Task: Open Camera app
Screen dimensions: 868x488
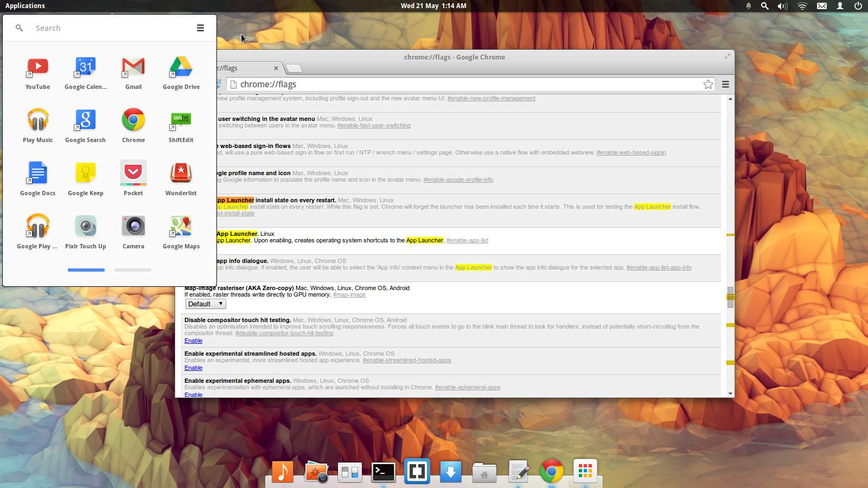Action: click(x=133, y=233)
